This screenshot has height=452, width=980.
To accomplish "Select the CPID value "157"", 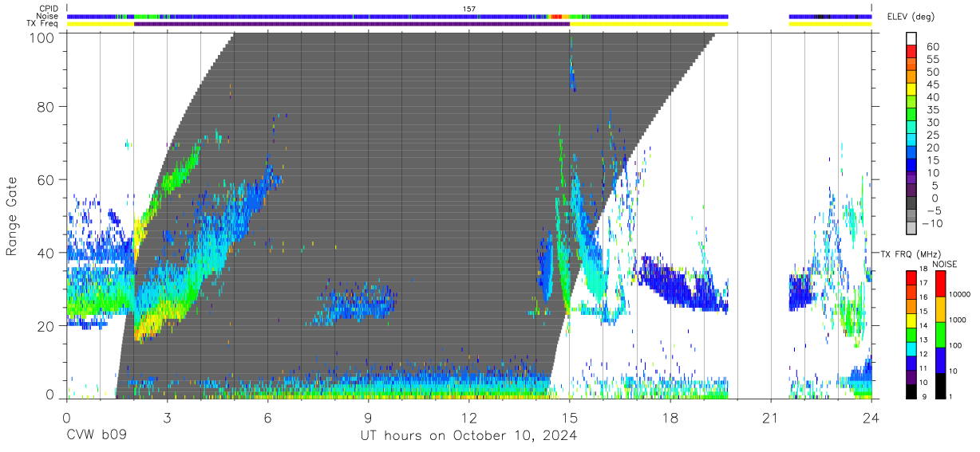I will point(469,9).
